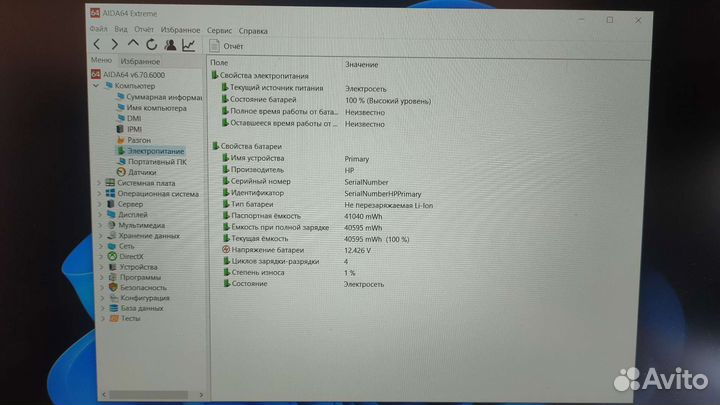Click the sidebar horizontal scrollbar thumb
This screenshot has width=720, height=405.
pos(148,394)
